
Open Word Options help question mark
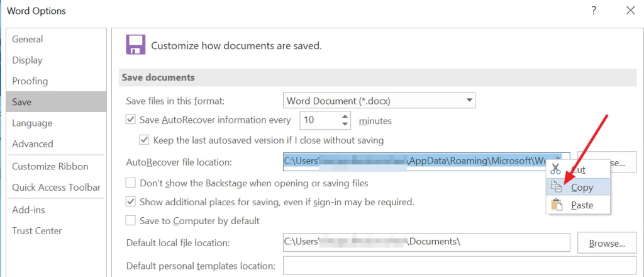tap(594, 11)
